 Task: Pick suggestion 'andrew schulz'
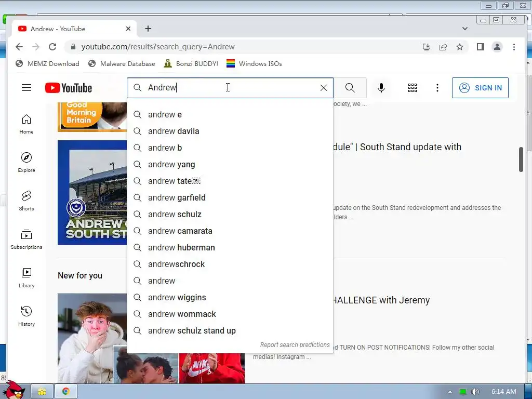point(230,215)
